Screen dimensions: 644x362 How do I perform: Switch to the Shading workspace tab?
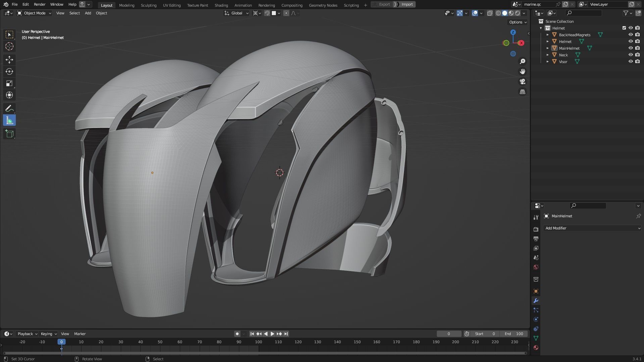[221, 5]
